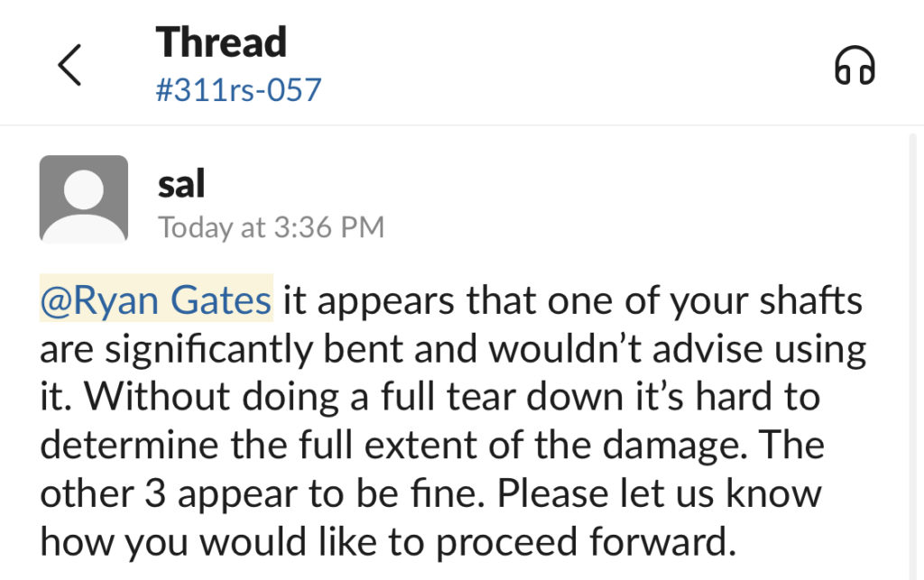Click the Thread header title
This screenshot has width=924, height=580.
[221, 42]
